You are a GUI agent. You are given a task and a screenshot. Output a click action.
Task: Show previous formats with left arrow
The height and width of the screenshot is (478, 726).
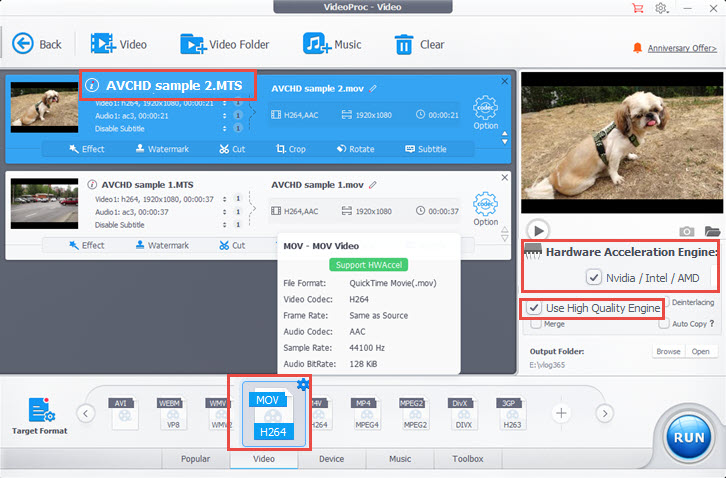(86, 413)
